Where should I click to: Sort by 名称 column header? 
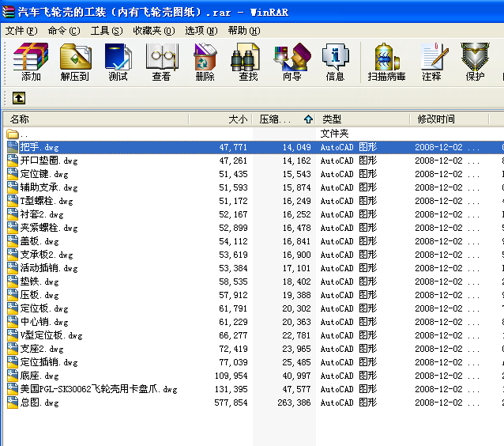tap(96, 119)
